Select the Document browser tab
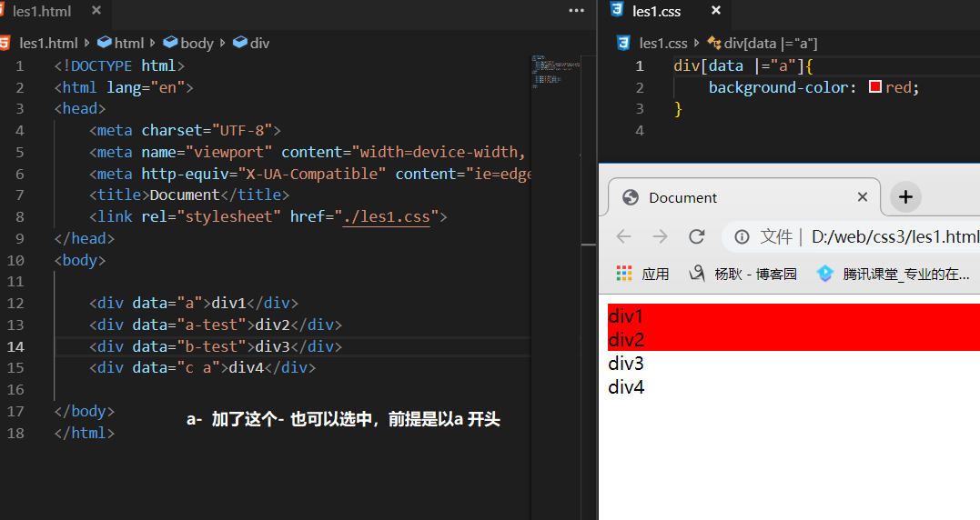Image resolution: width=980 pixels, height=520 pixels. pyautogui.click(x=743, y=197)
